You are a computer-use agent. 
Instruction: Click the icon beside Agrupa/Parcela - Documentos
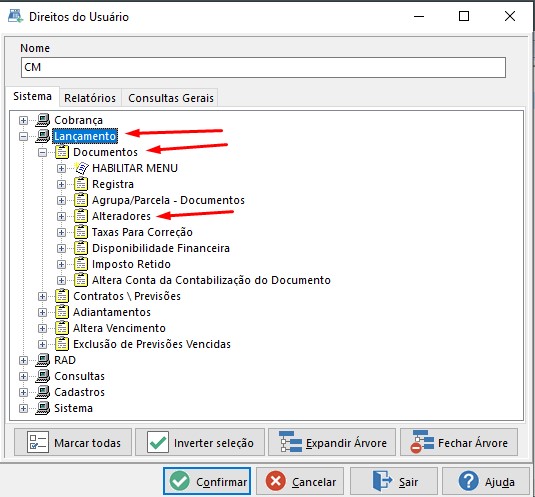click(81, 200)
